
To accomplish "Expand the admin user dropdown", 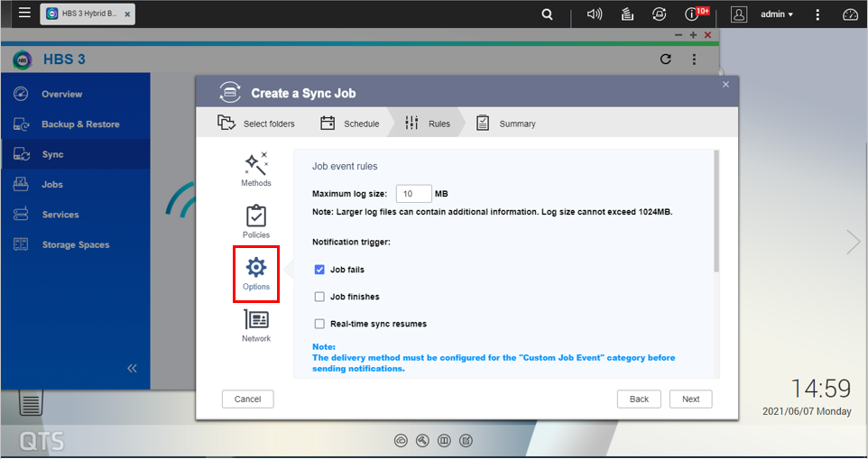I will point(777,14).
